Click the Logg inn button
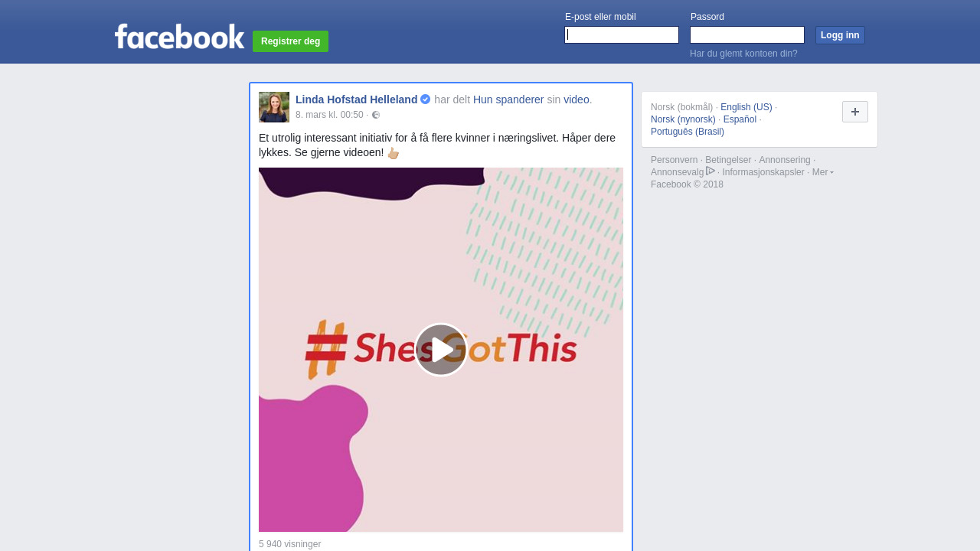The height and width of the screenshot is (551, 980). (x=840, y=35)
